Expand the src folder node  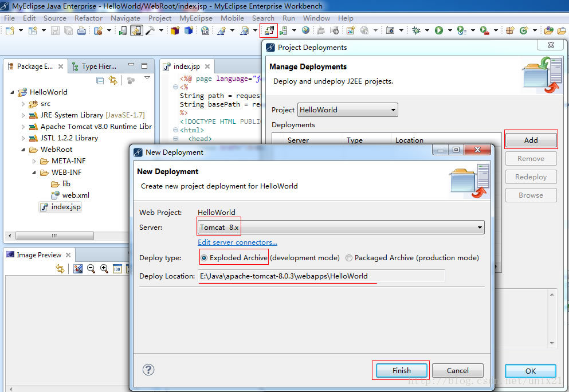pos(23,104)
